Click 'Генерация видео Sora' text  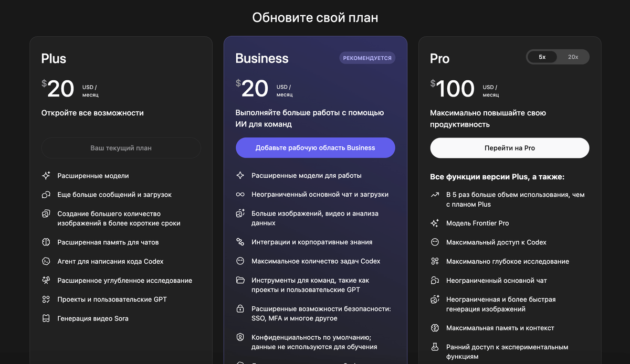click(x=93, y=318)
